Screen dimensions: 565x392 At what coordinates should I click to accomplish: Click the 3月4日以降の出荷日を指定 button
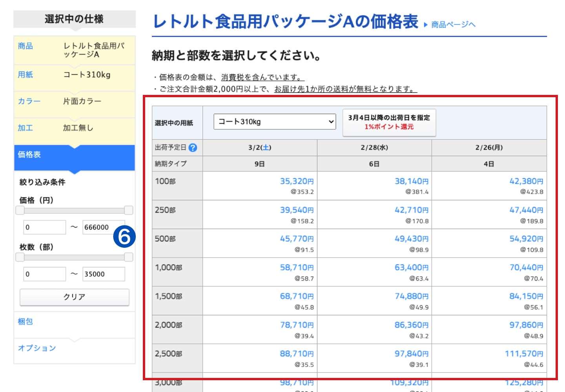389,122
